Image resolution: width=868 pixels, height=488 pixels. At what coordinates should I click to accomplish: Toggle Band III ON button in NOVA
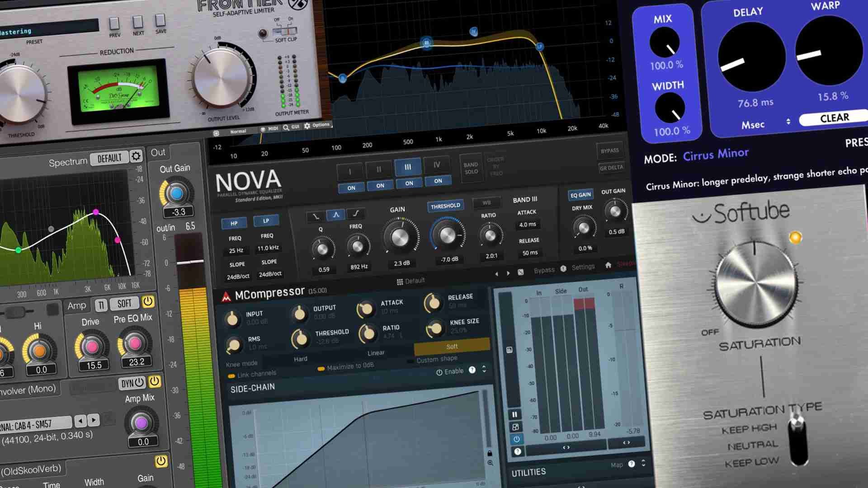point(408,183)
